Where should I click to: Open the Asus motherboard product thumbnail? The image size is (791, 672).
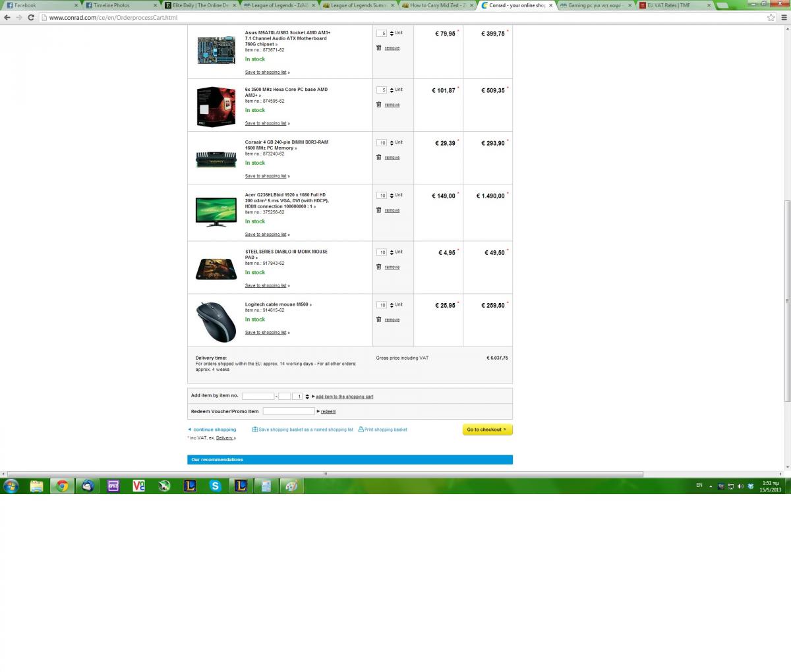point(216,50)
